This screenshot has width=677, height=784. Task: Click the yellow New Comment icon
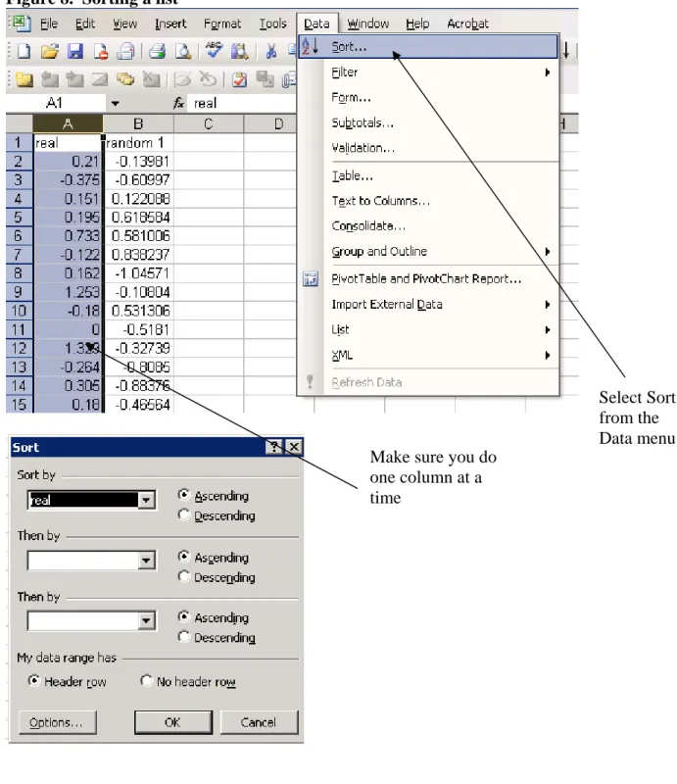(x=24, y=79)
